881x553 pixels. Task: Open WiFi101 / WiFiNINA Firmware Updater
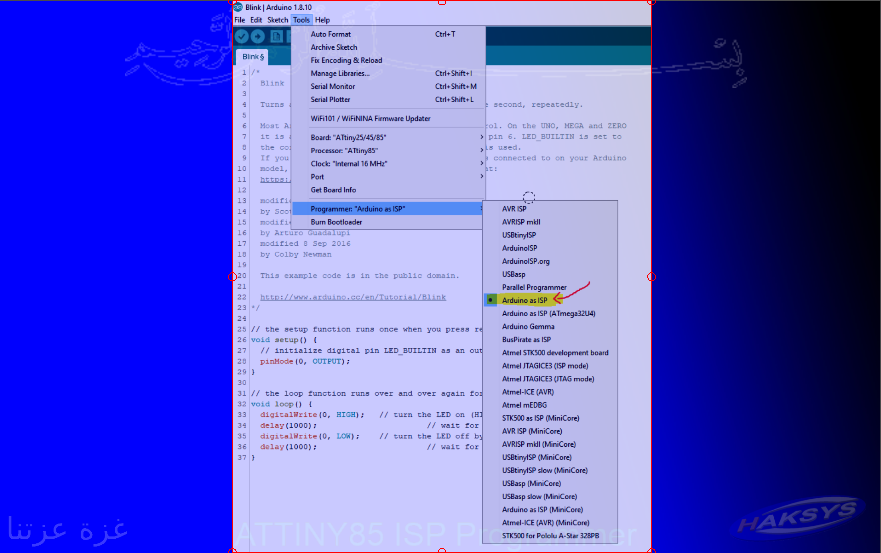[x=388, y=119]
